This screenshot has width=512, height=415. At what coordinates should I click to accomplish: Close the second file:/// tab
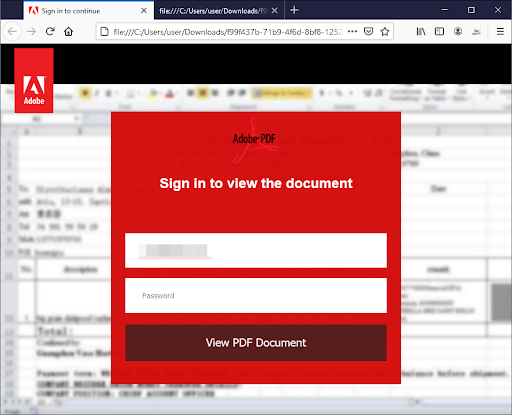[x=275, y=11]
